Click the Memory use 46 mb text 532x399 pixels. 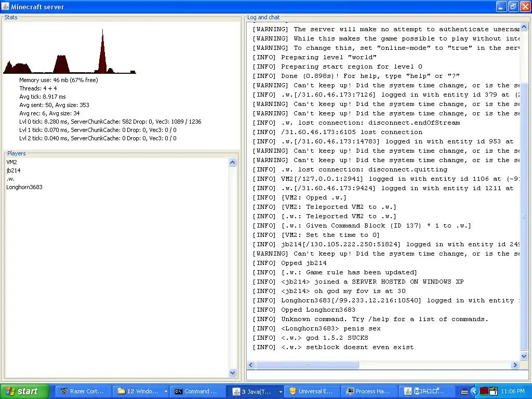tap(59, 80)
